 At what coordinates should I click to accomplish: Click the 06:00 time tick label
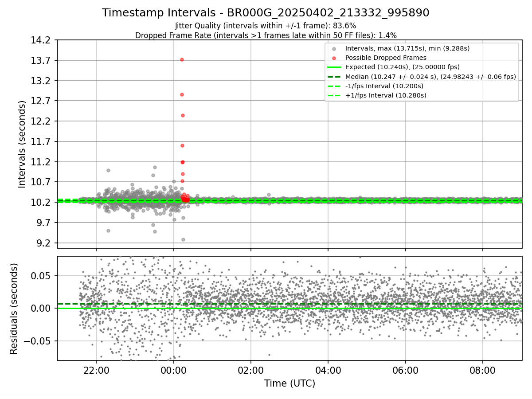(x=405, y=370)
